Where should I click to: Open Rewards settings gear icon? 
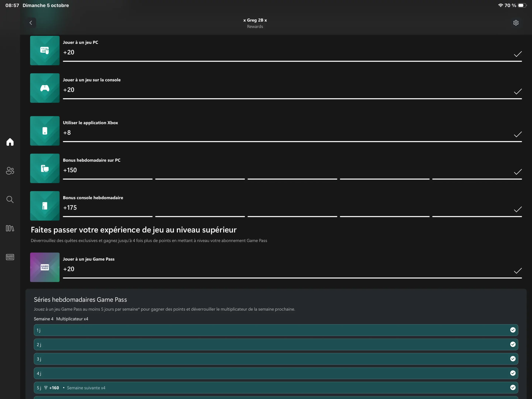click(x=516, y=23)
